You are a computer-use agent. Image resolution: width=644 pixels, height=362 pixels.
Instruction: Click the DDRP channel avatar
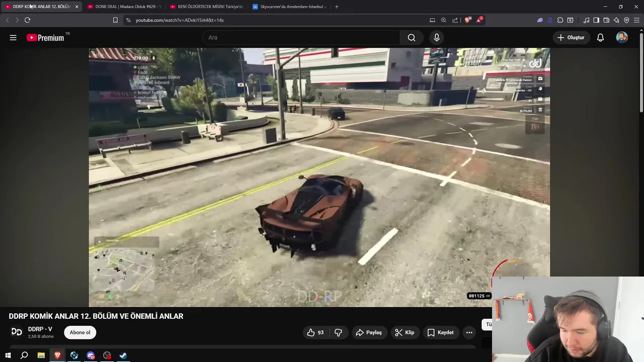(x=17, y=332)
